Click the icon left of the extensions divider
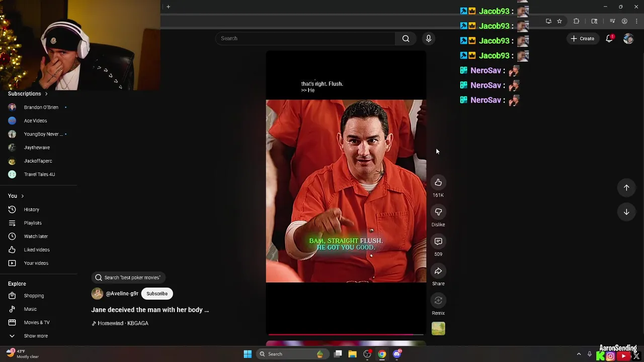The height and width of the screenshot is (362, 644). 594,21
